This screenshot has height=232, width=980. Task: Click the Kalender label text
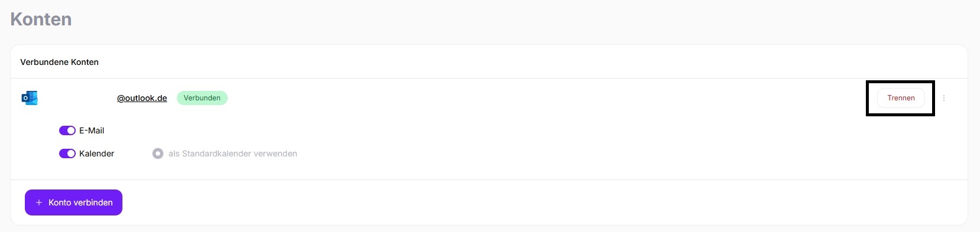pyautogui.click(x=96, y=153)
